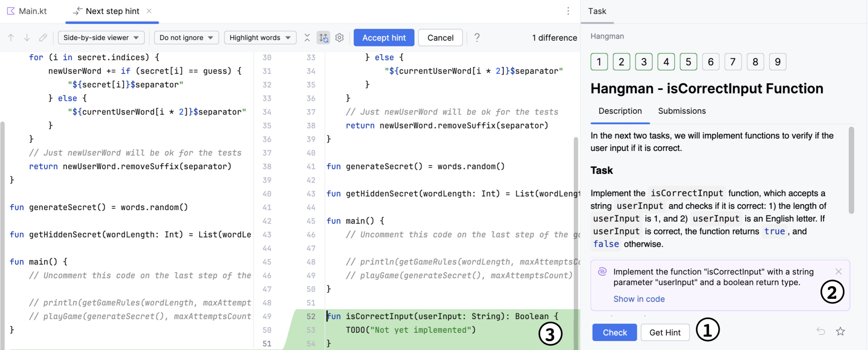This screenshot has height=350, width=868.
Task: Switch to the Main.kt tab
Action: 27,11
